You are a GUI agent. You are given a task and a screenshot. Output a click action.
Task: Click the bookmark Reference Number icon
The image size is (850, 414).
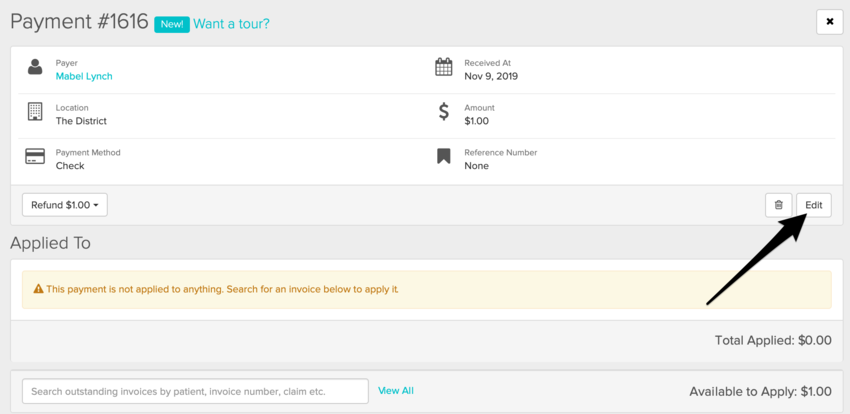444,157
